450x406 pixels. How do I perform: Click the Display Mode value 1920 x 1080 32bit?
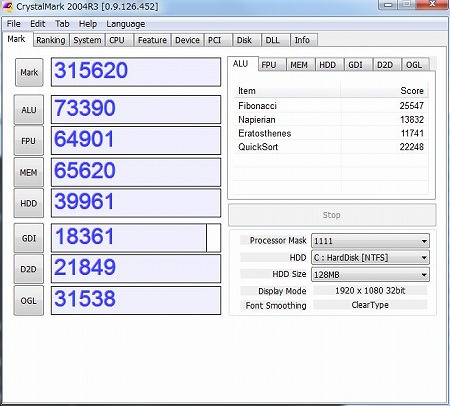point(370,290)
